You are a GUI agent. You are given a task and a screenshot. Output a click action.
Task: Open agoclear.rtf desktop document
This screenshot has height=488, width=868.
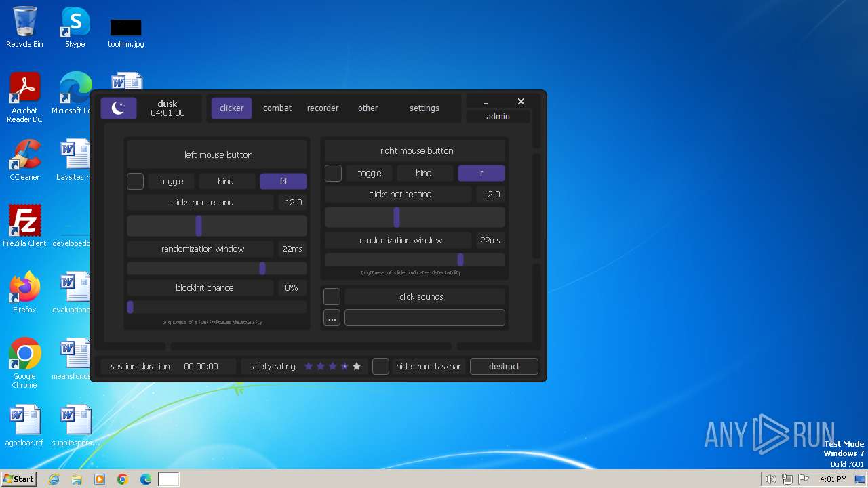pos(24,426)
